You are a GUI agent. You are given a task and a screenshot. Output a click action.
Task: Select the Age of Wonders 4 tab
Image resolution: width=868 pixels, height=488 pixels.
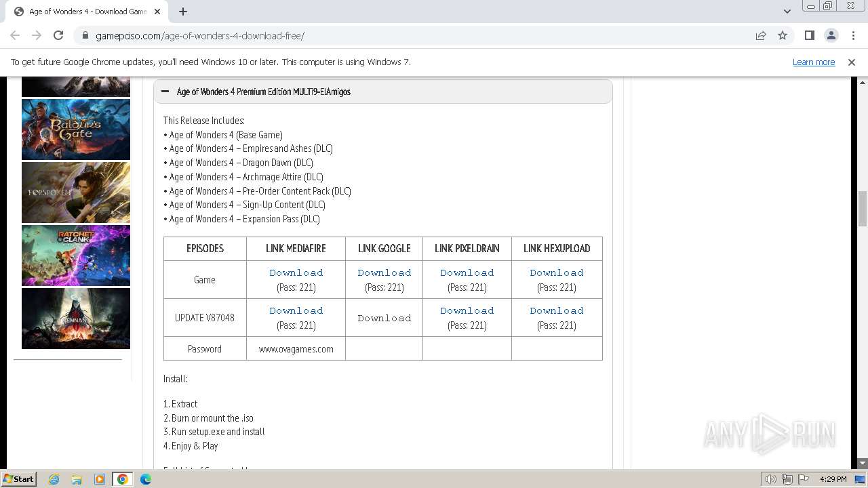(87, 12)
